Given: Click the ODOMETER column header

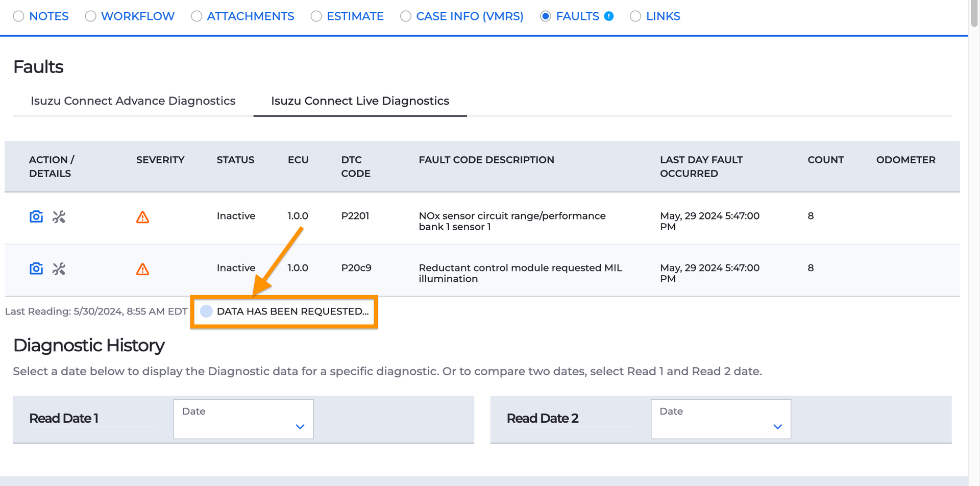Looking at the screenshot, I should pos(906,160).
